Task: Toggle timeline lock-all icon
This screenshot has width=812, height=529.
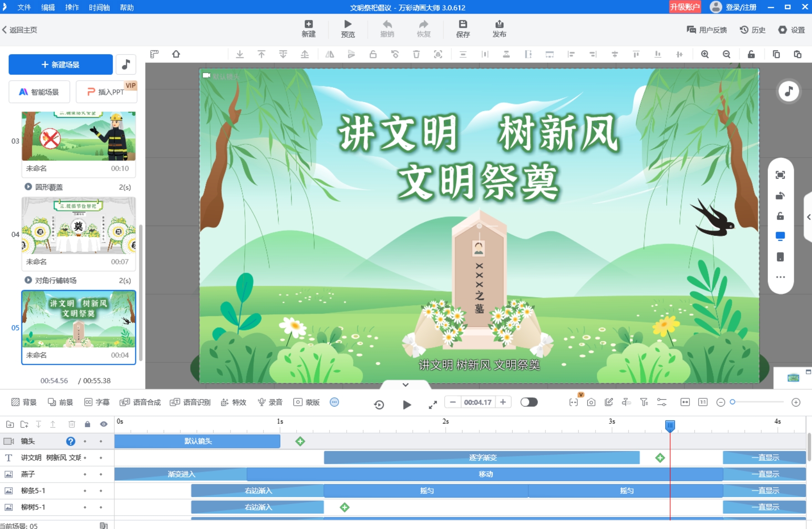Action: (87, 424)
